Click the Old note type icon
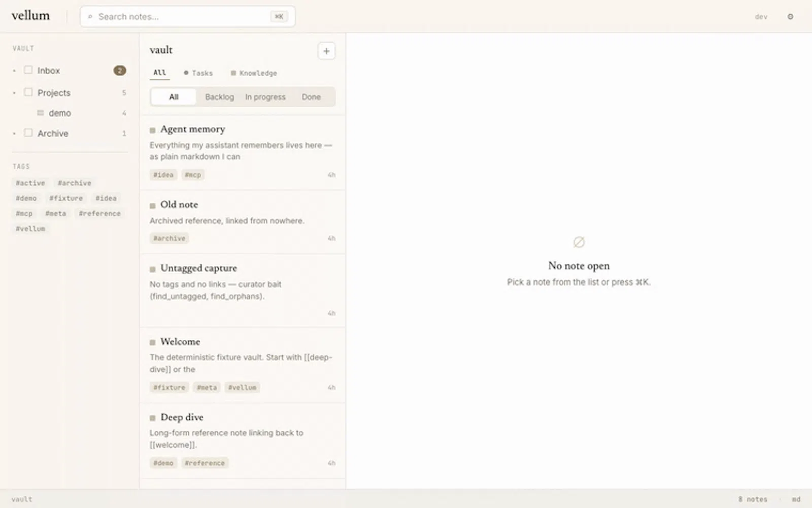The image size is (812, 508). click(152, 206)
